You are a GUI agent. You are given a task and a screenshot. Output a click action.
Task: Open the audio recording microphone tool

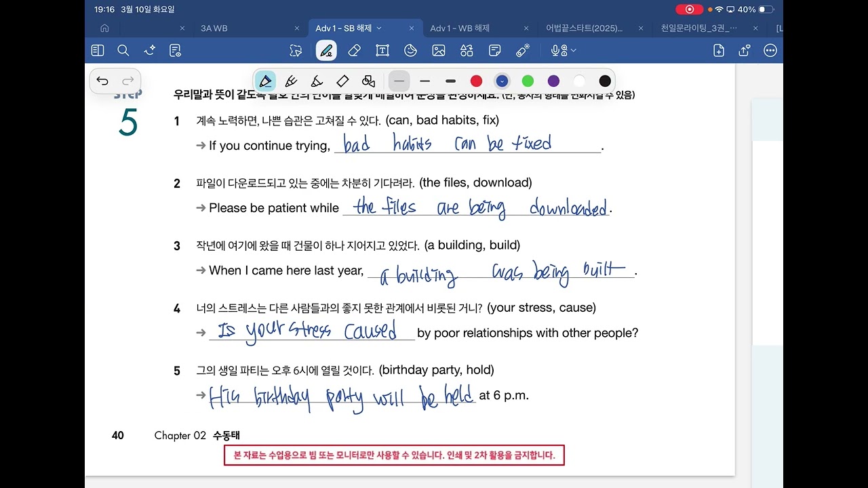pyautogui.click(x=558, y=50)
